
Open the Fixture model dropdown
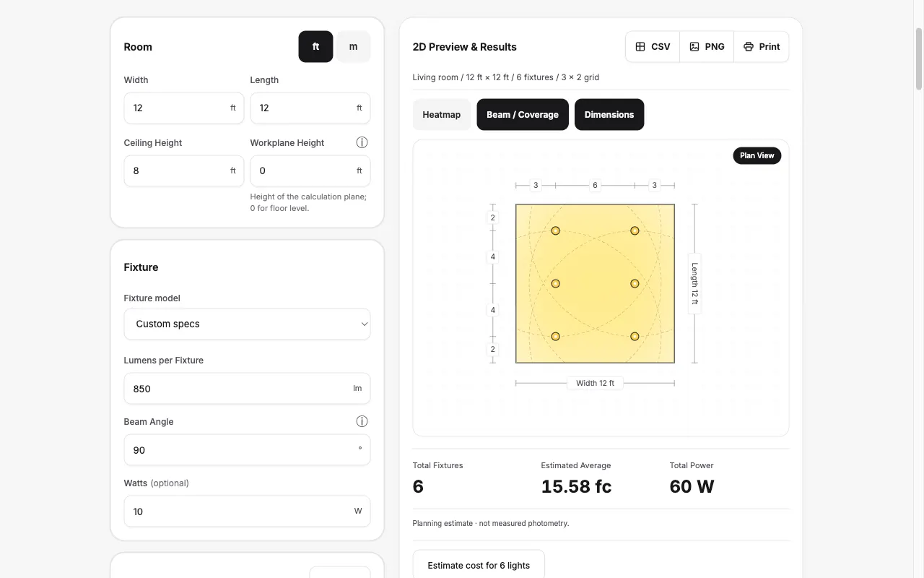click(247, 324)
